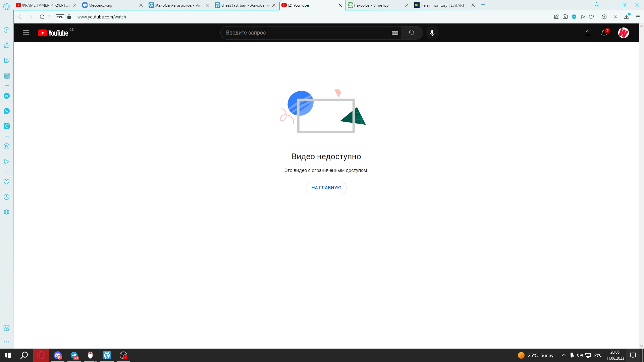This screenshot has height=362, width=644.
Task: Open the on-screen keyboard in search box
Action: [x=395, y=33]
